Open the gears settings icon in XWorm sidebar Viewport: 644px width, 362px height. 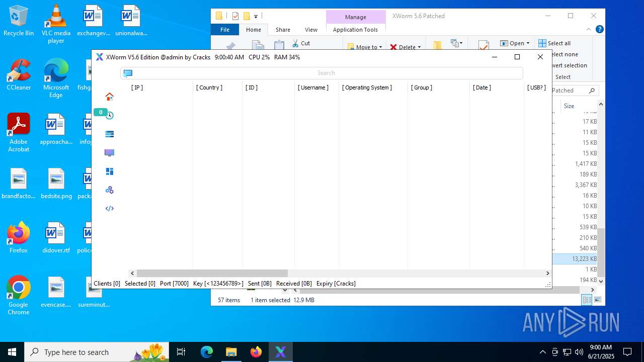pyautogui.click(x=109, y=190)
